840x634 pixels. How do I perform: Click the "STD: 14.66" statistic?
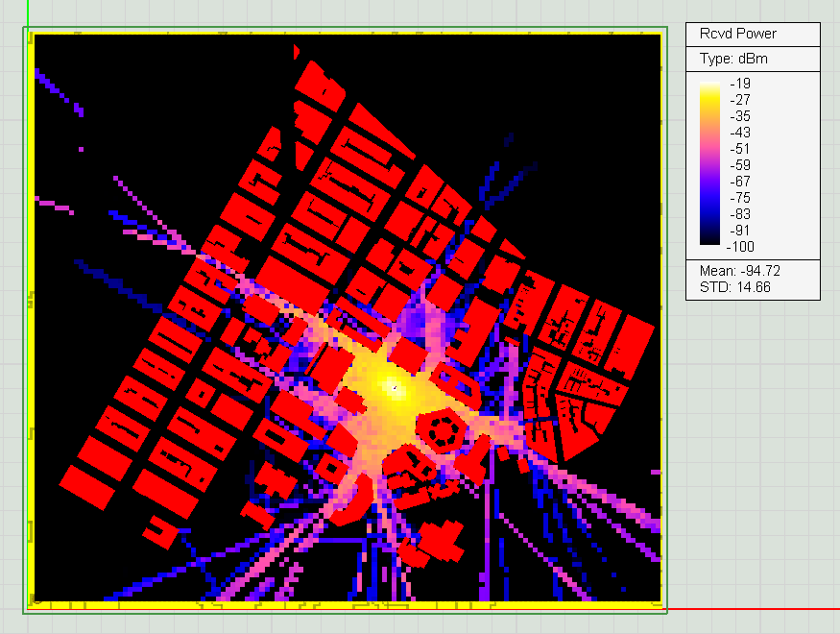pos(735,287)
